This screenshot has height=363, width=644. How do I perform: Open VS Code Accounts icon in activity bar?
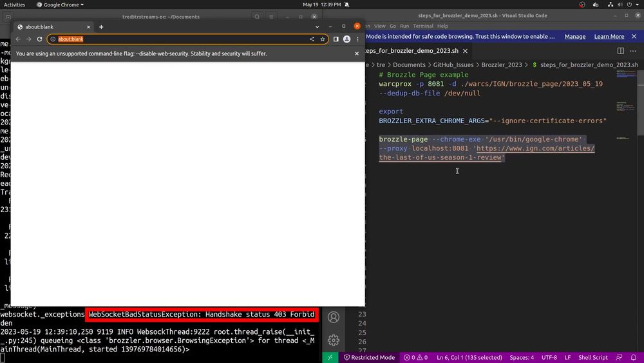tap(334, 317)
